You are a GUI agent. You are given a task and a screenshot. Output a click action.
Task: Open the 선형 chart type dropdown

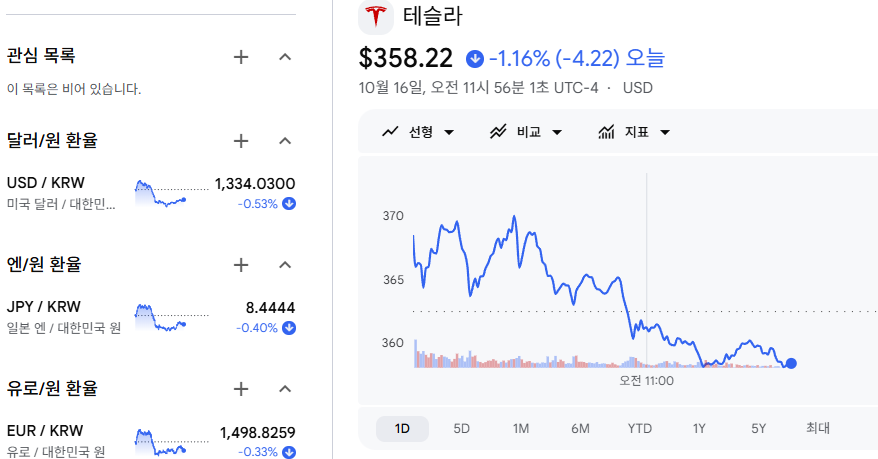coord(418,132)
